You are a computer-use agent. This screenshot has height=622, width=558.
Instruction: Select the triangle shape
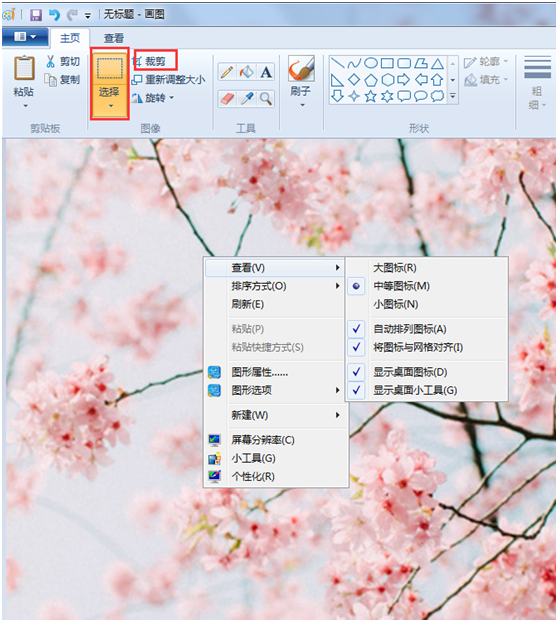pos(437,63)
